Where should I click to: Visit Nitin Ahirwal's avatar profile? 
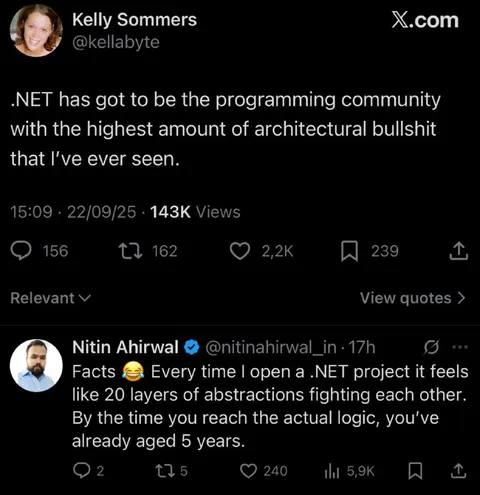pyautogui.click(x=36, y=365)
